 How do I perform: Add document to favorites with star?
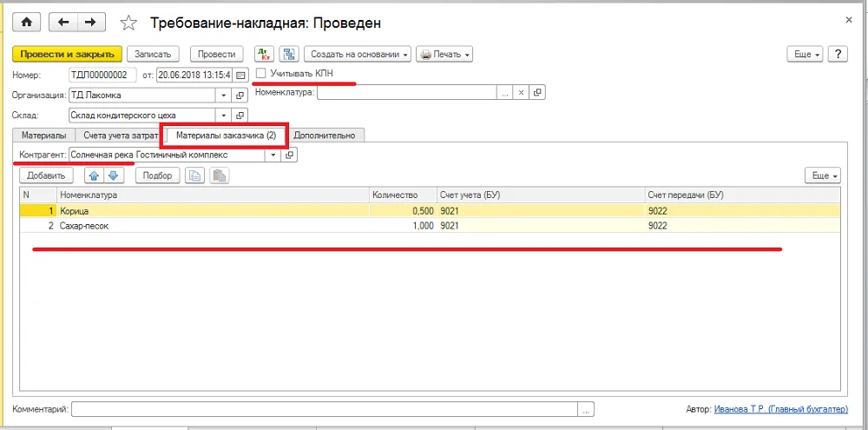tap(128, 23)
